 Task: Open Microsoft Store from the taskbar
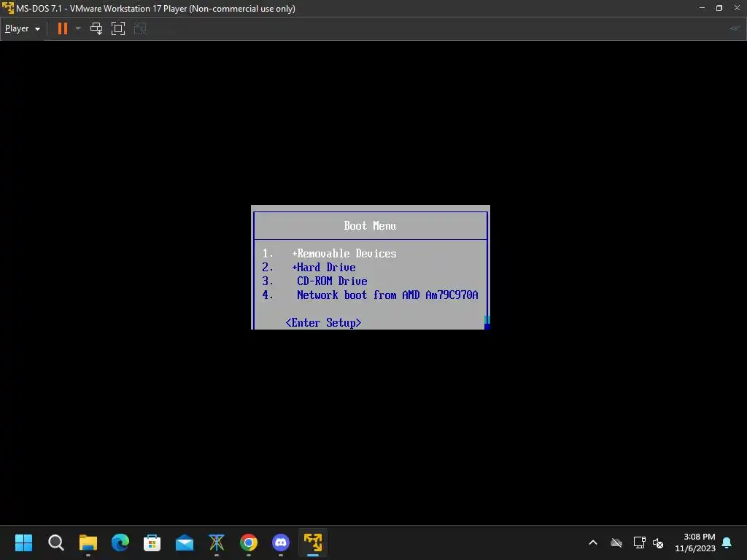[x=152, y=542]
